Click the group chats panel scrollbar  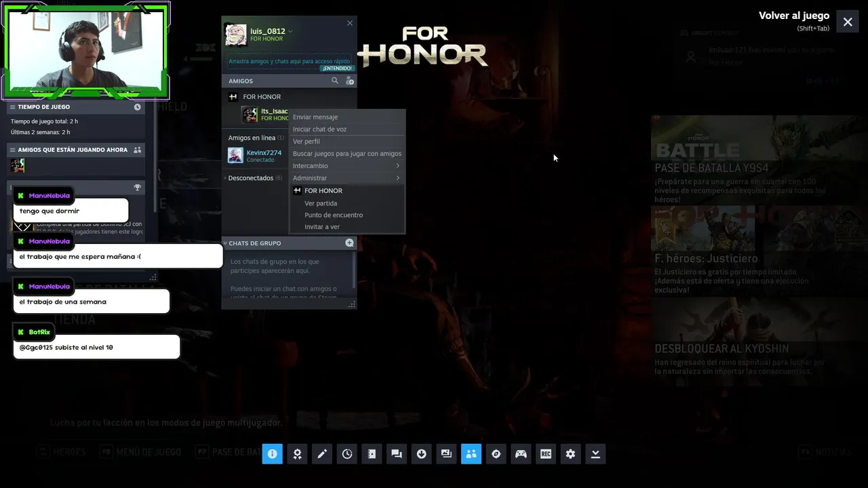pyautogui.click(x=354, y=269)
